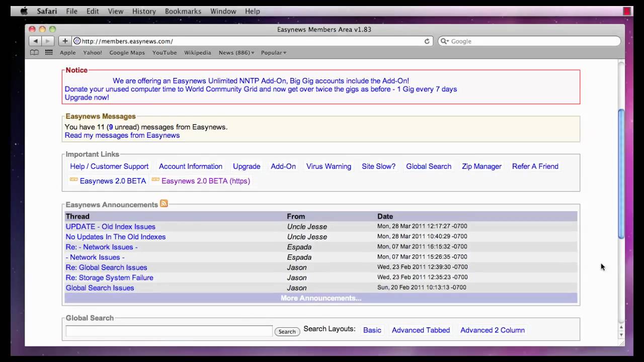Expand the Popular bookmarks folder
The height and width of the screenshot is (362, 644).
click(274, 53)
